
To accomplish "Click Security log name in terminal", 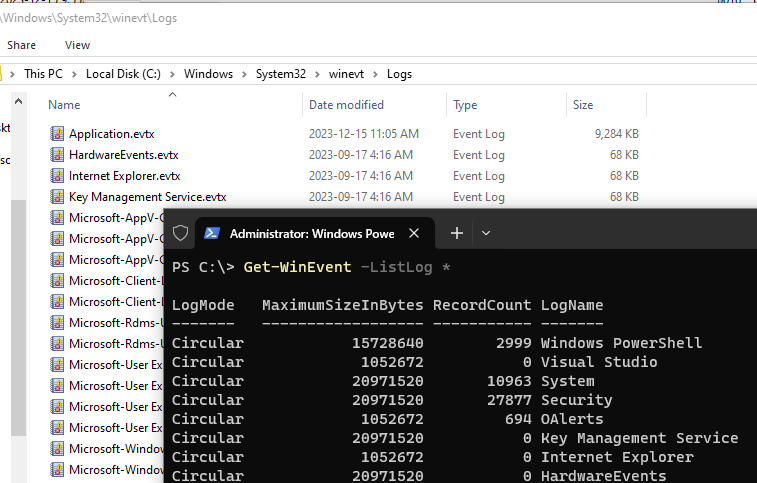I will click(x=576, y=400).
